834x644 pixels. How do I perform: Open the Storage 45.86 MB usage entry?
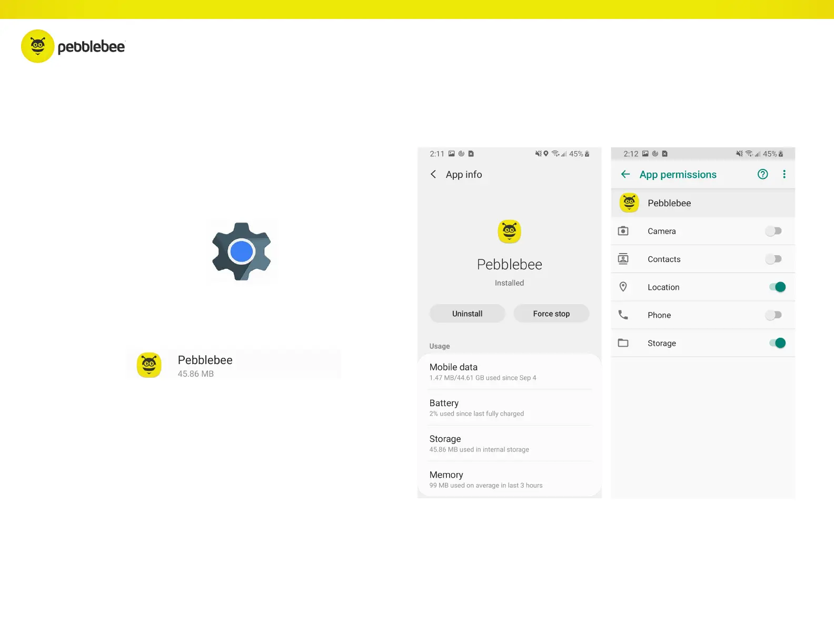(510, 444)
